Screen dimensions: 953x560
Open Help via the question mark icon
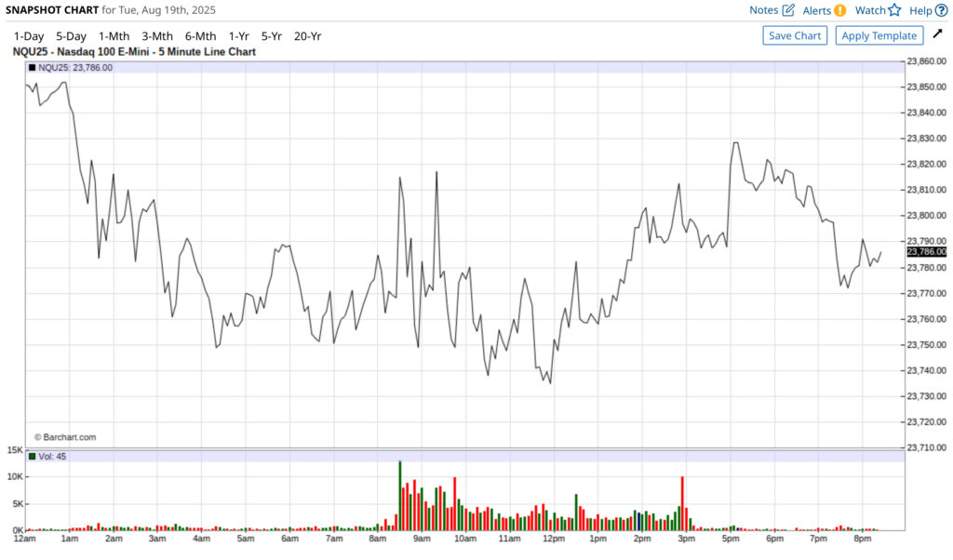click(x=941, y=10)
